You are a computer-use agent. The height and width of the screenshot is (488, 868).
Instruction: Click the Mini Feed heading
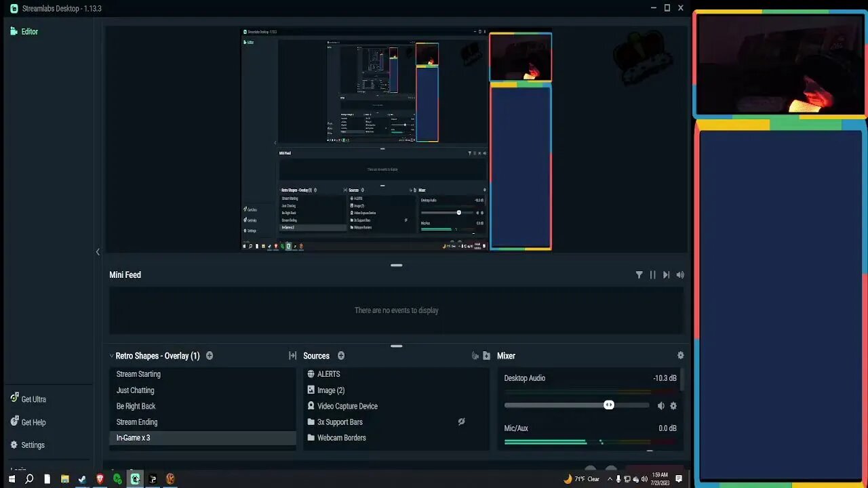[x=125, y=274]
